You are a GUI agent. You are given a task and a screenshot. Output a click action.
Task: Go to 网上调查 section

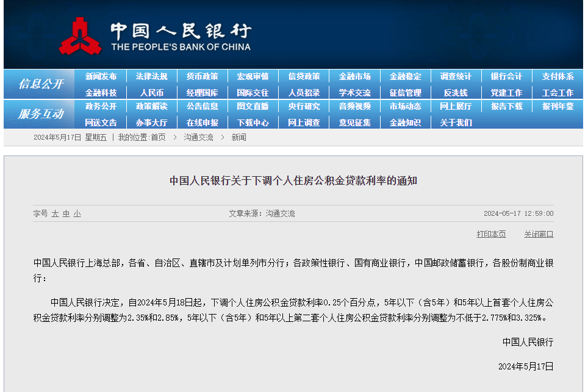coord(304,123)
